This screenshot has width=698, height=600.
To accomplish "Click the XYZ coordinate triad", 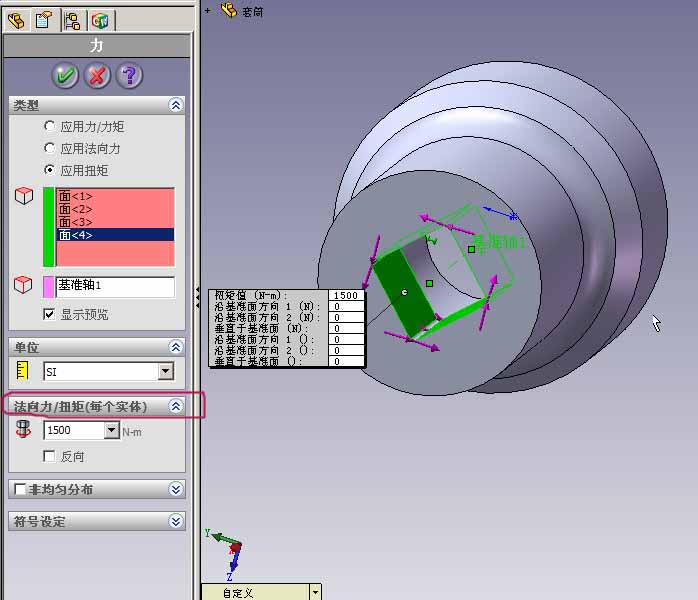I will coord(225,554).
